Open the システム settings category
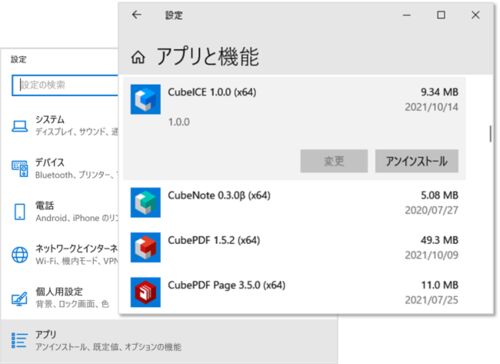Viewport: 500px width, 364px height. [60, 126]
